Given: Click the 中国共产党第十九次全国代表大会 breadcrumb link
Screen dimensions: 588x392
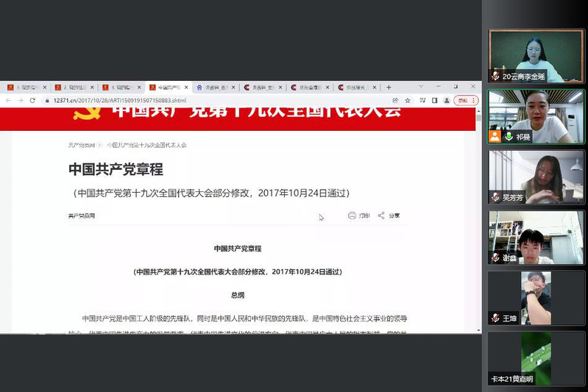Looking at the screenshot, I should coord(146,145).
